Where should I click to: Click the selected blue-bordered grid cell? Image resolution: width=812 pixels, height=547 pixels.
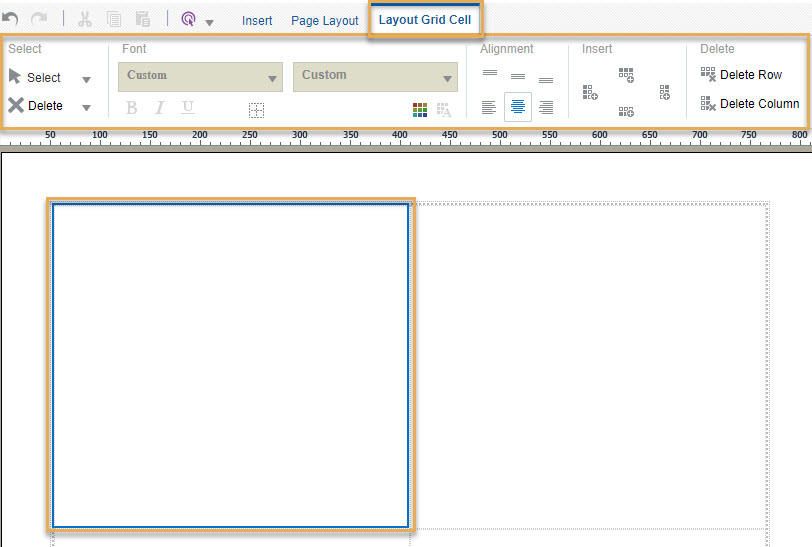(230, 366)
